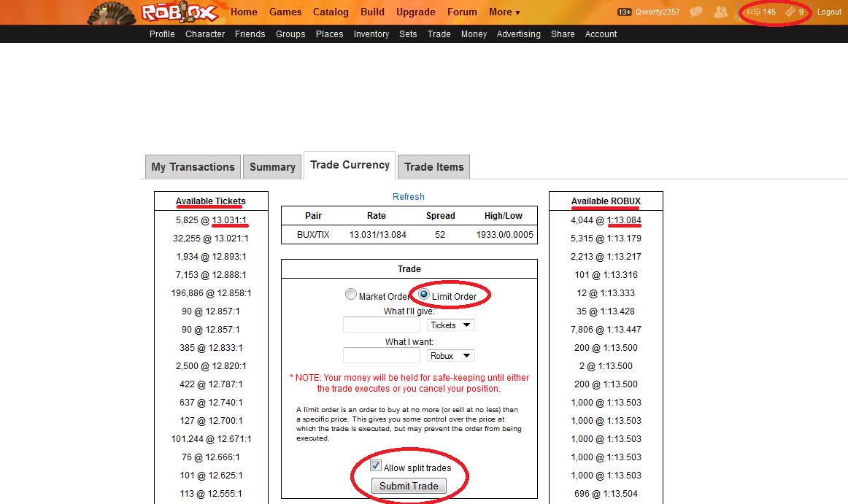Click the spread value 52
Viewport: 848px width, 504px height.
pyautogui.click(x=440, y=235)
